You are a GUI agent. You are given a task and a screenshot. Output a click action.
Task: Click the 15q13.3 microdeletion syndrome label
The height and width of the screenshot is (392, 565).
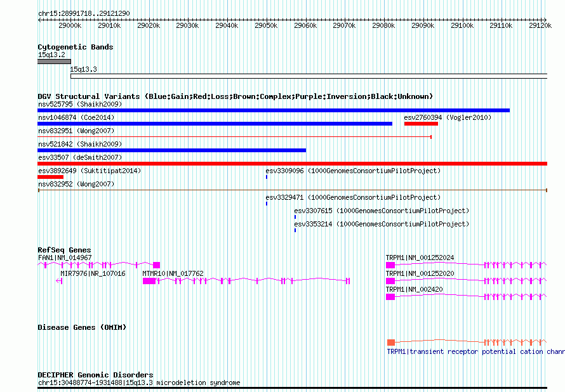(x=139, y=382)
